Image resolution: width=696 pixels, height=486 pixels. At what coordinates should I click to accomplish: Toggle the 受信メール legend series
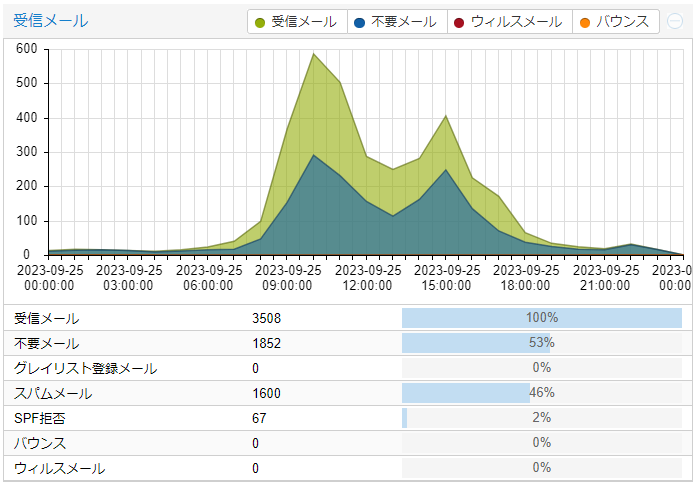[x=297, y=22]
